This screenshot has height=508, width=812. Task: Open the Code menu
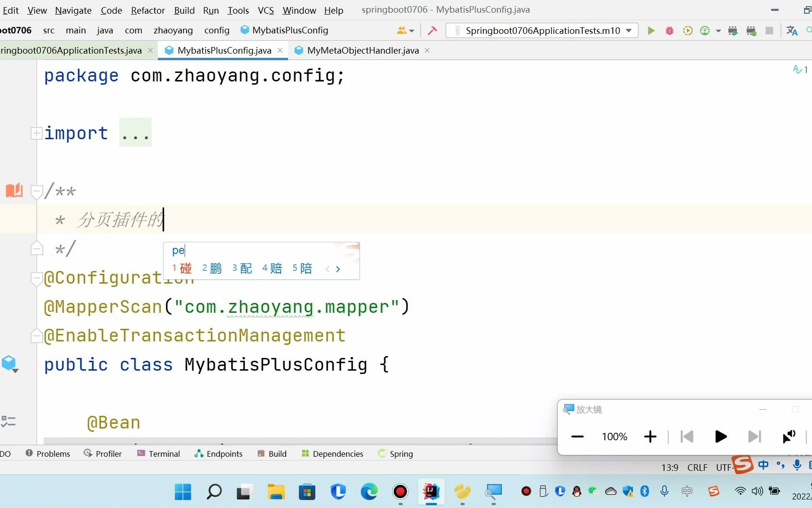point(111,10)
